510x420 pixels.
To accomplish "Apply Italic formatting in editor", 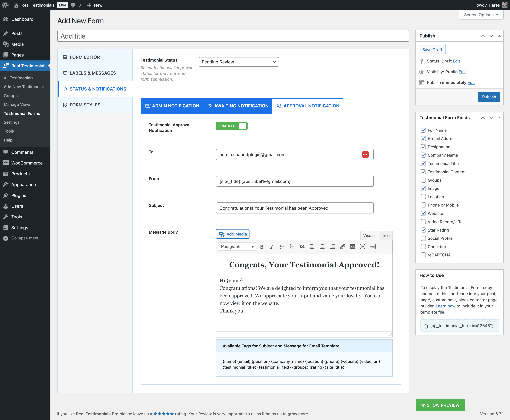I will [272, 247].
